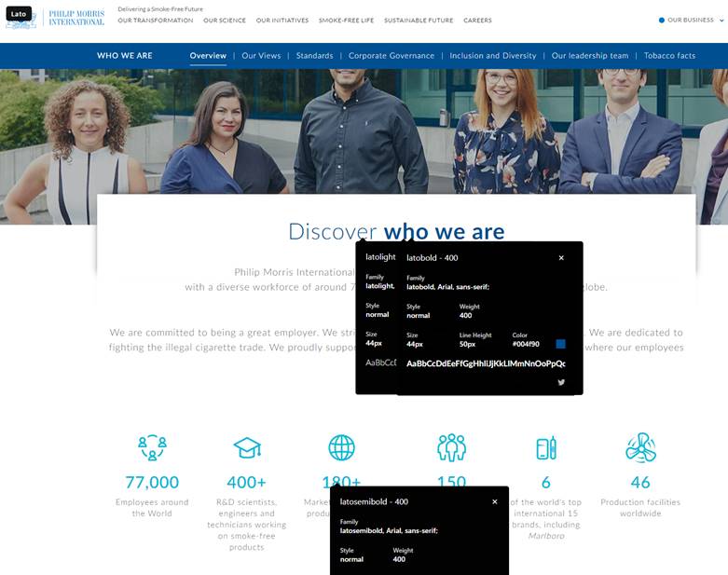Click the people group icon above 150

click(x=452, y=448)
